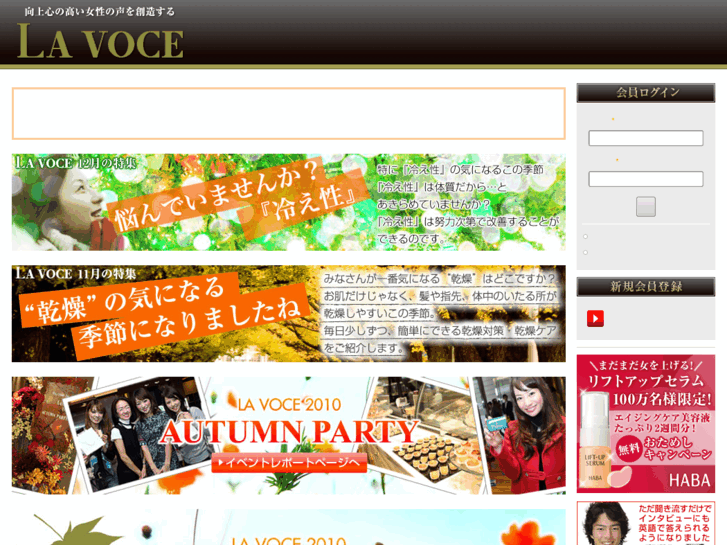Click the tagline 向上心の高い女性の声を創造する

pos(99,12)
